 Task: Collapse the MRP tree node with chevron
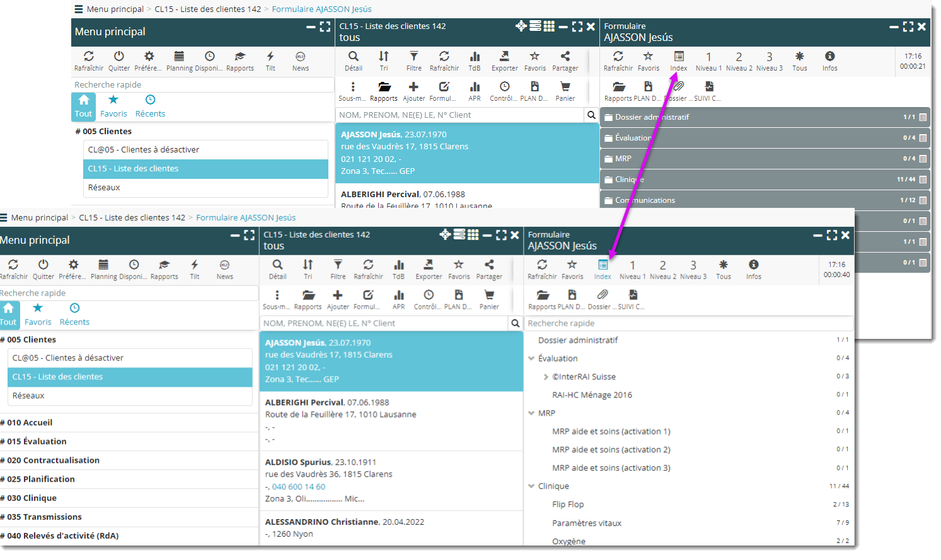coord(531,413)
